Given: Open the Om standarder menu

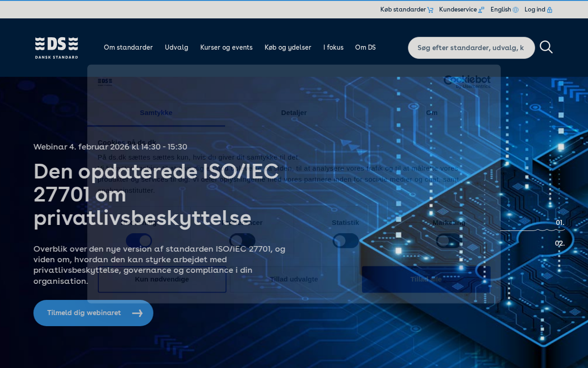Looking at the screenshot, I should coord(128,47).
